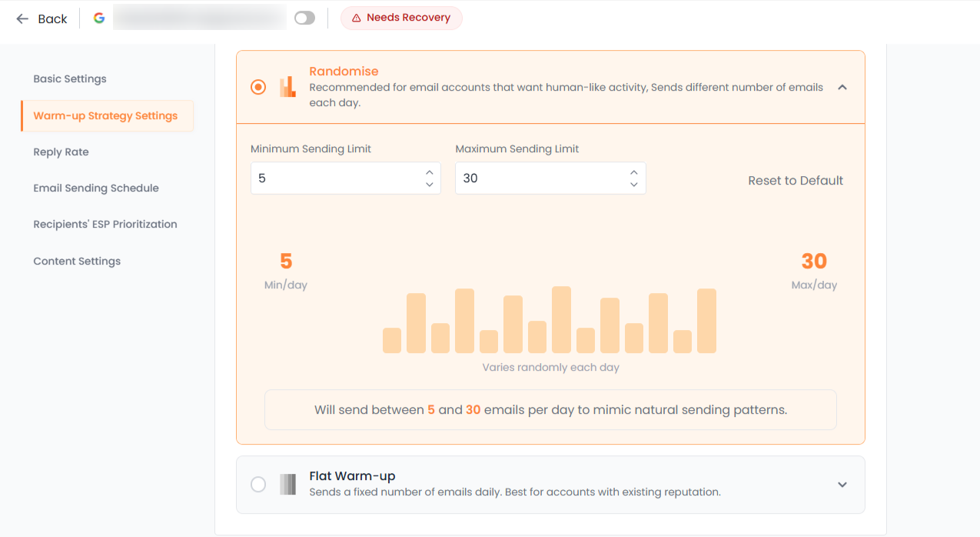Image resolution: width=980 pixels, height=537 pixels.
Task: Collapse the Randomise section chevron
Action: pyautogui.click(x=842, y=87)
